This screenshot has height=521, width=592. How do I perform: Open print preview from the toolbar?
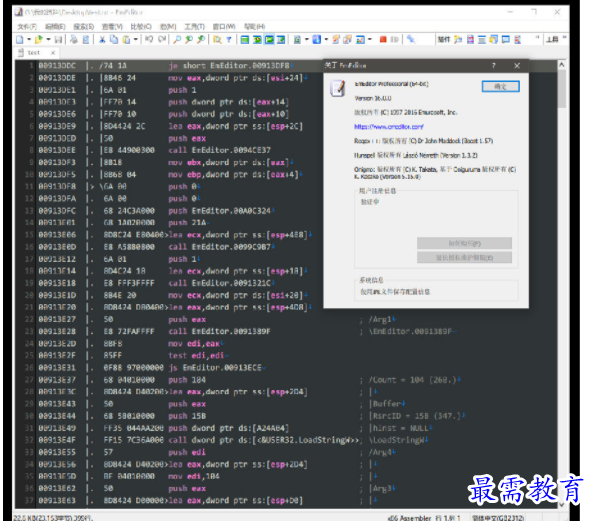86,39
